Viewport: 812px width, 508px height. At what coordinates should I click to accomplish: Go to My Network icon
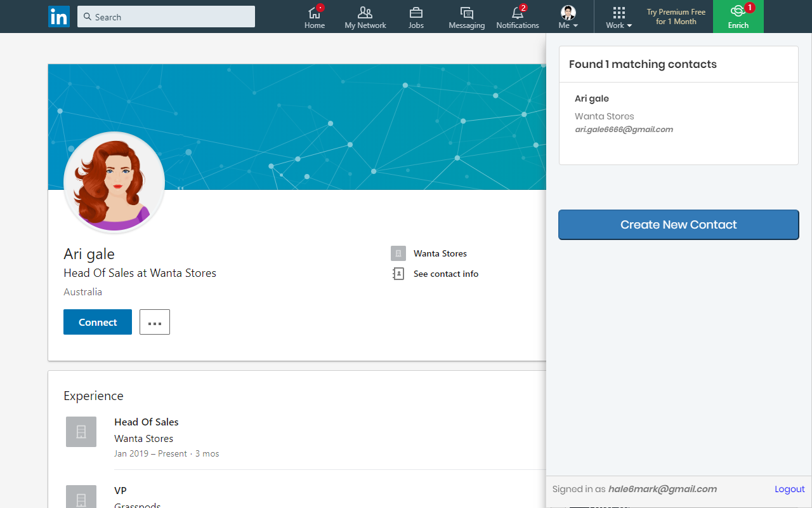(365, 13)
